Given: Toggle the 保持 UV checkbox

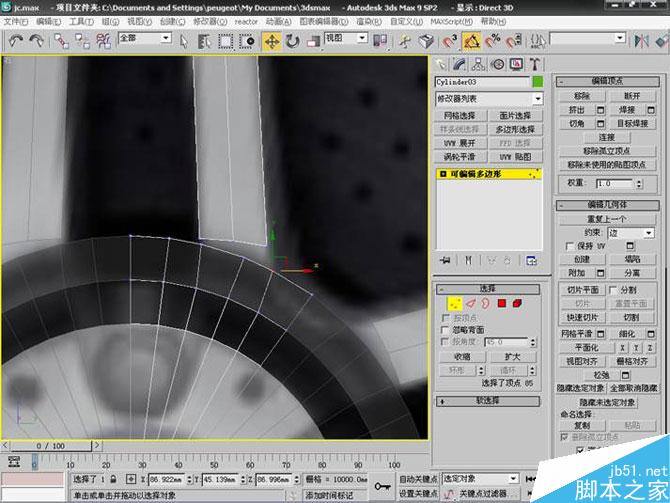Looking at the screenshot, I should [569, 245].
